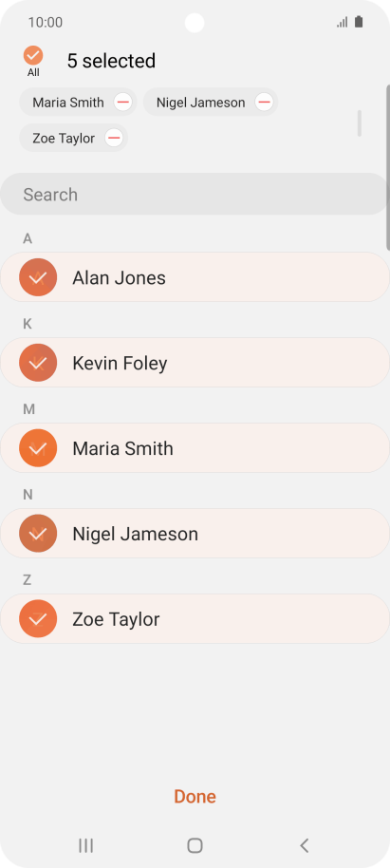Tap the Kevin Foley contact name

coord(121,363)
